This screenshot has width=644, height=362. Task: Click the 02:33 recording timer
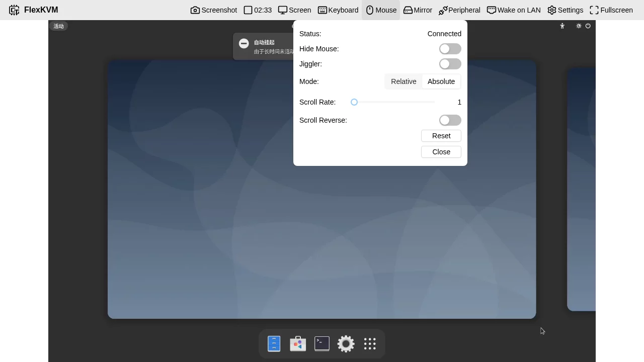point(258,10)
